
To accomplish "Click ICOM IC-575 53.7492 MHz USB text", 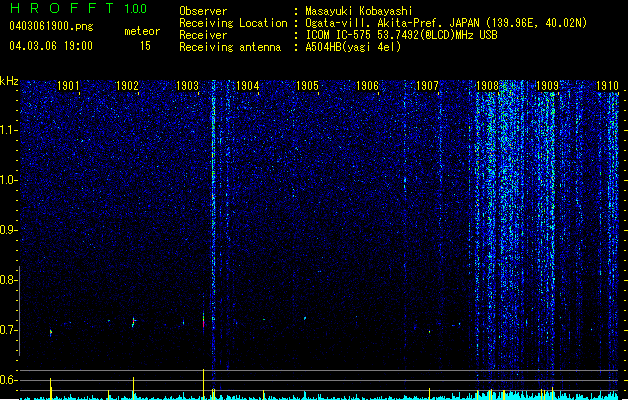I will pyautogui.click(x=401, y=35).
